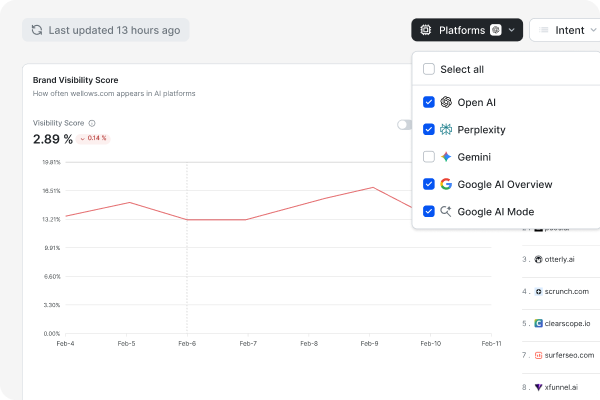Click the Feb-6 dotted vertical marker
Viewport: 600px width, 400px height.
pos(187,248)
